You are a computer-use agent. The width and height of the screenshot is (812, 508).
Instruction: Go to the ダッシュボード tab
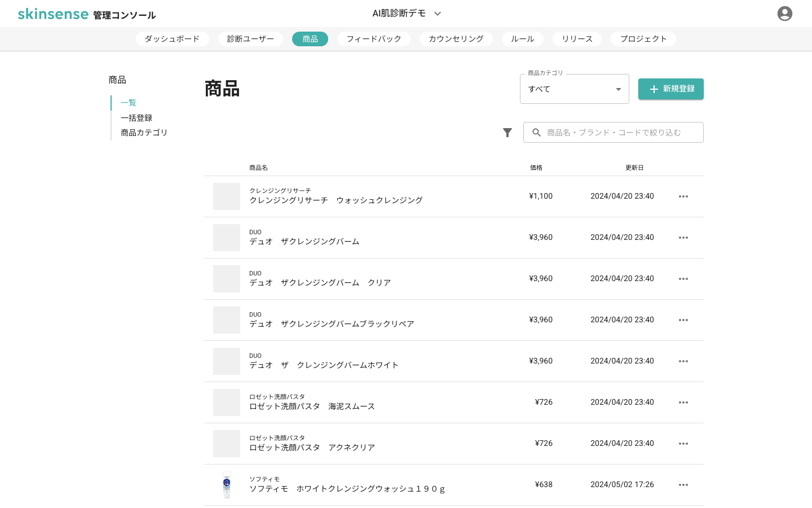[x=172, y=39]
